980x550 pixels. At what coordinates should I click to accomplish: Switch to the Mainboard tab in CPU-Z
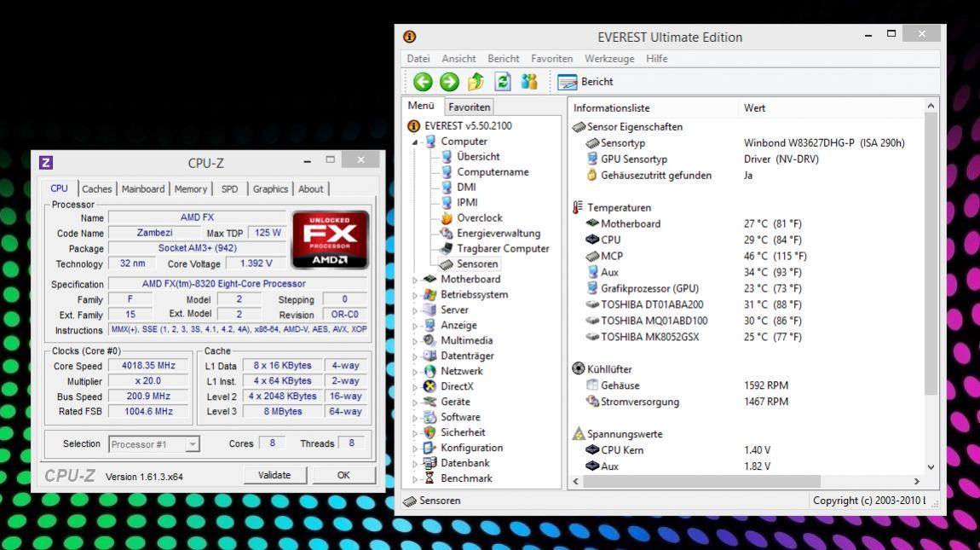(143, 189)
